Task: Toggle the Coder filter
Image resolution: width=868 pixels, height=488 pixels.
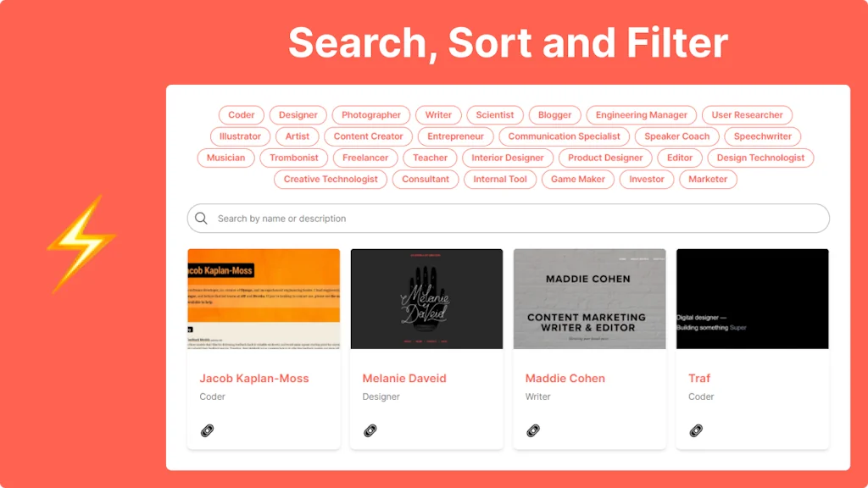Action: coord(241,114)
